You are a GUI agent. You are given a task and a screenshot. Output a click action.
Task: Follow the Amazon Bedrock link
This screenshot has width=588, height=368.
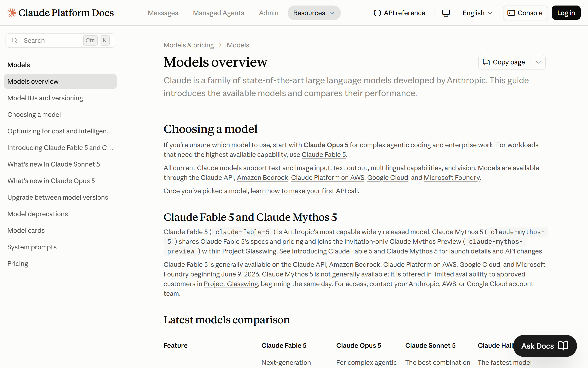262,178
